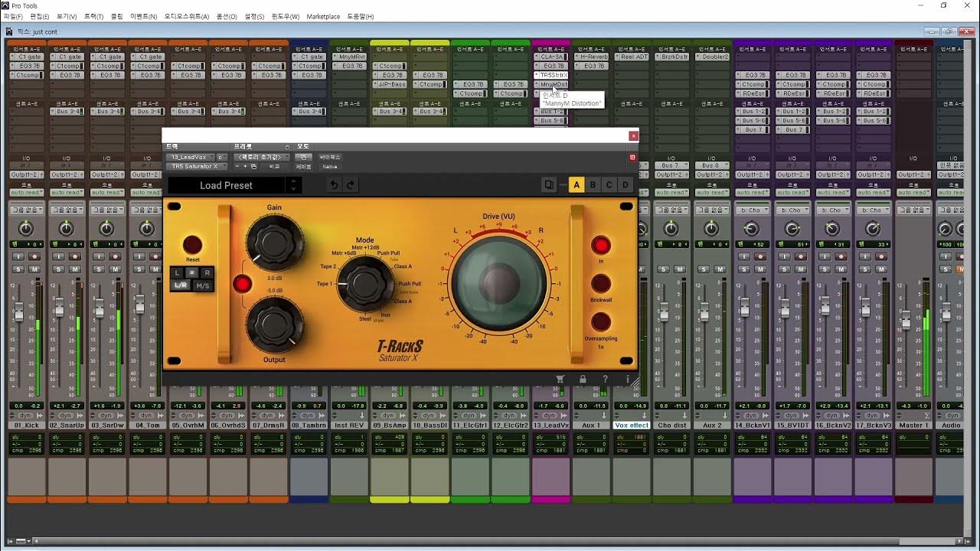Select preset slot B
Image resolution: width=980 pixels, height=551 pixels.
[x=593, y=185]
